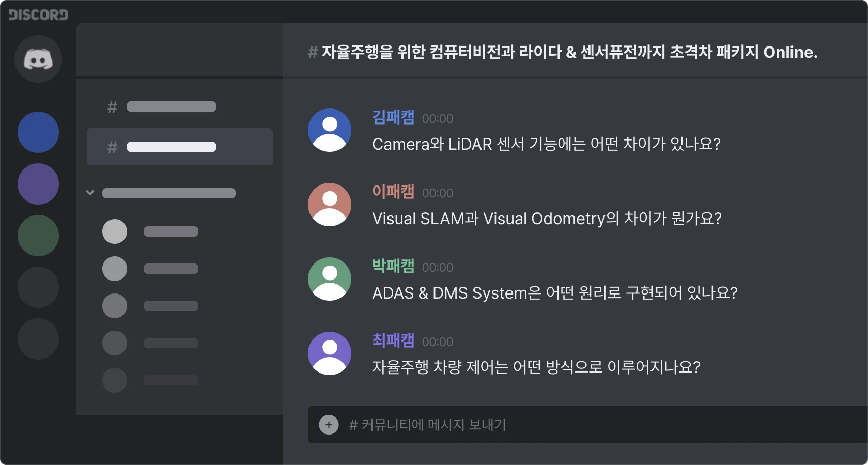Click username 김패캠
Viewport: 868px width, 465px height.
point(393,117)
